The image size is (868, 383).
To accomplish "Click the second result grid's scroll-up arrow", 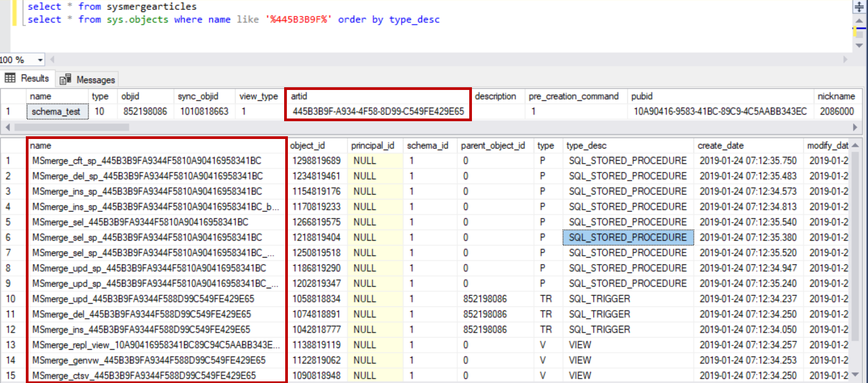I will [x=855, y=145].
